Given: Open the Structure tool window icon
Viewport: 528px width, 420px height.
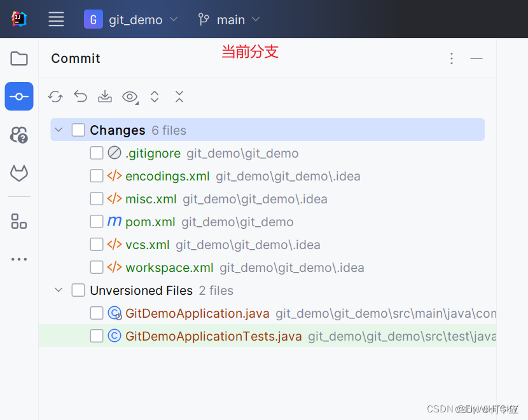Looking at the screenshot, I should click(x=19, y=221).
